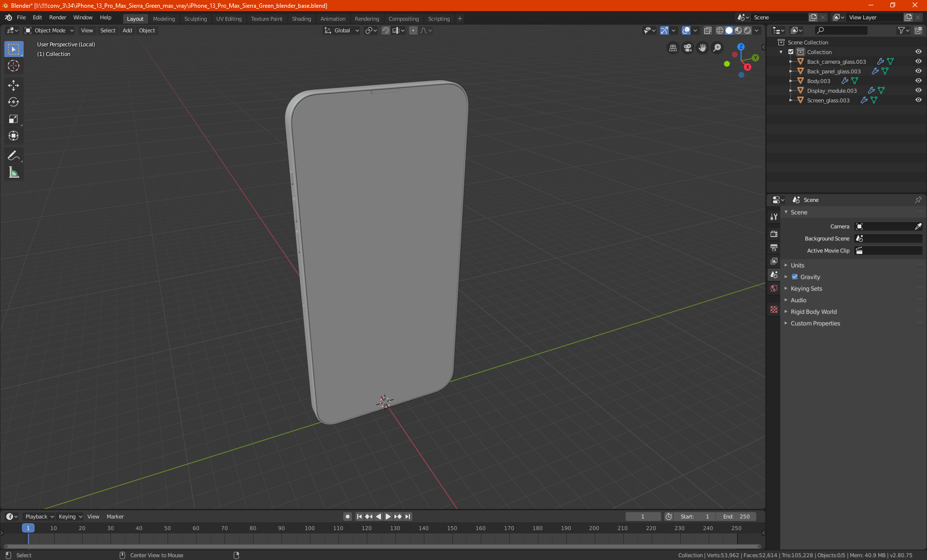Screen dimensions: 927x560
Task: Drag the timeline playhead slider
Action: click(28, 528)
